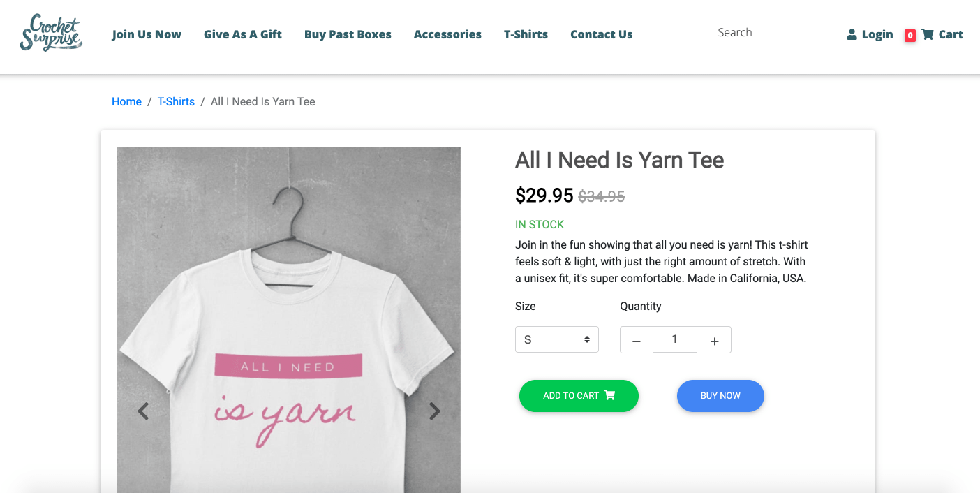Show next product image arrow

pos(434,411)
